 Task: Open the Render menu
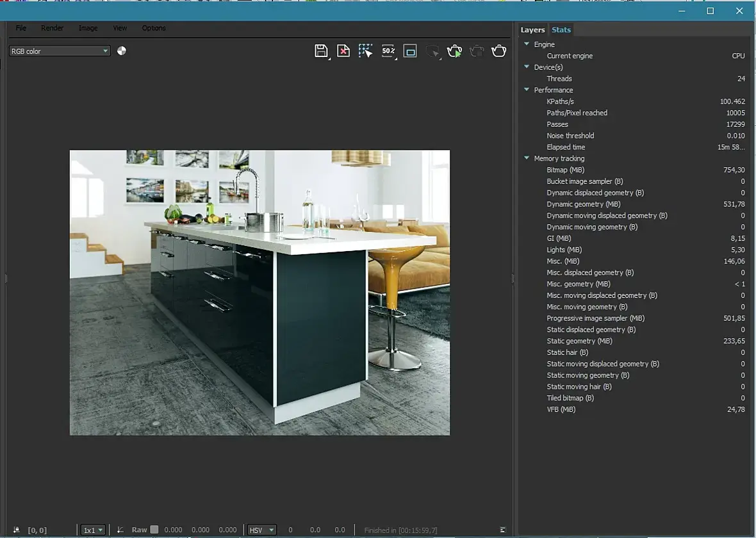pyautogui.click(x=52, y=28)
